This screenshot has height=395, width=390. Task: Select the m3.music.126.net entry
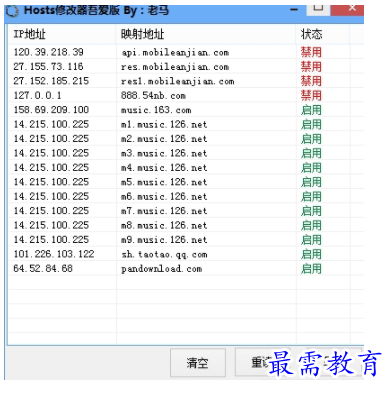coord(164,153)
